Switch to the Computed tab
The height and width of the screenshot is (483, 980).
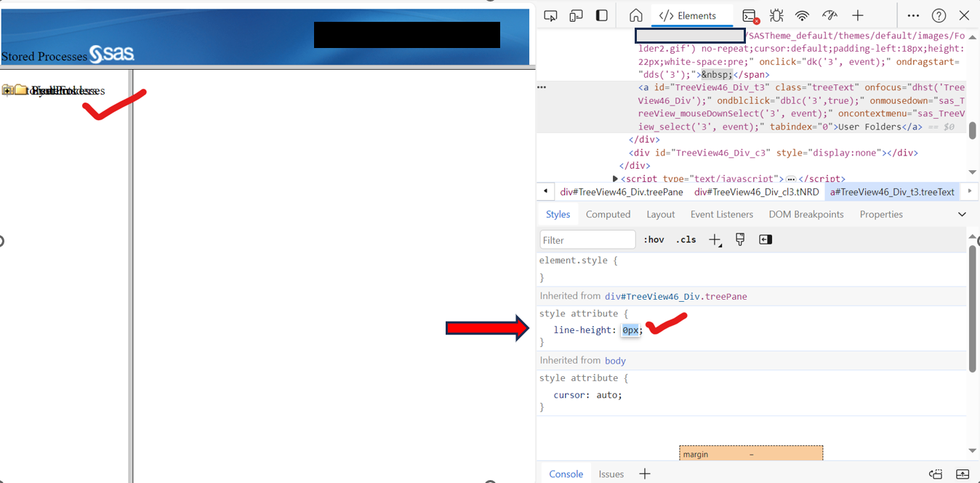[608, 214]
